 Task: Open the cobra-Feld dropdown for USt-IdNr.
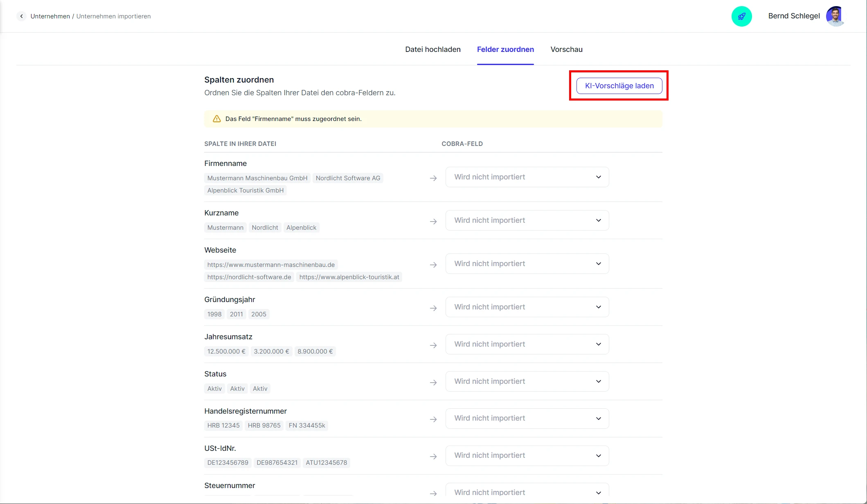coord(527,455)
